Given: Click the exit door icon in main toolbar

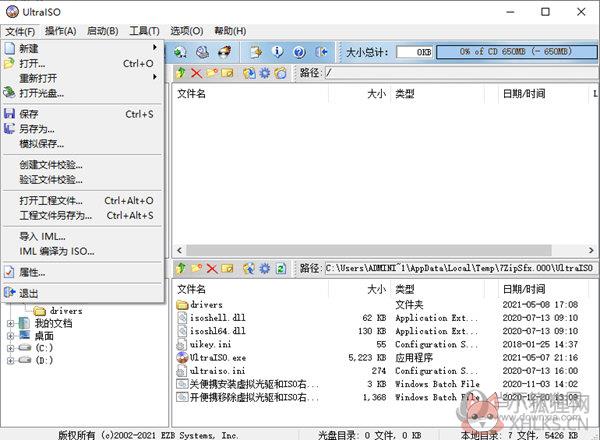Looking at the screenshot, I should pyautogui.click(x=321, y=52).
